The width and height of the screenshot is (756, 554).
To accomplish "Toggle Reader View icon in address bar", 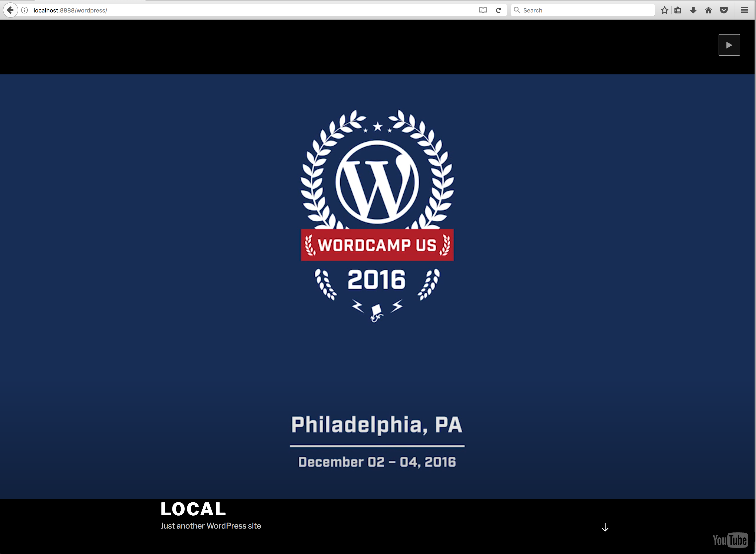I will (483, 10).
